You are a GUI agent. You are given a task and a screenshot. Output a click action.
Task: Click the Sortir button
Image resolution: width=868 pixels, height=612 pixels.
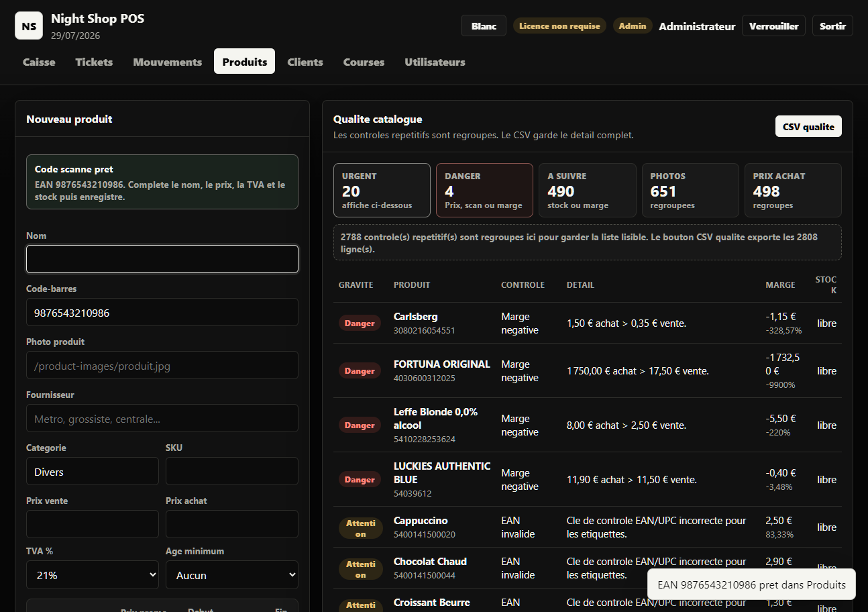point(832,26)
